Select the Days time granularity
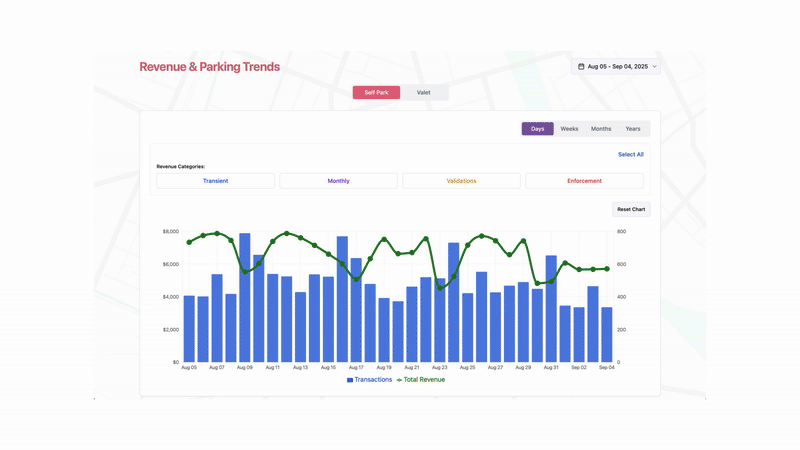The height and width of the screenshot is (450, 800). click(x=538, y=129)
